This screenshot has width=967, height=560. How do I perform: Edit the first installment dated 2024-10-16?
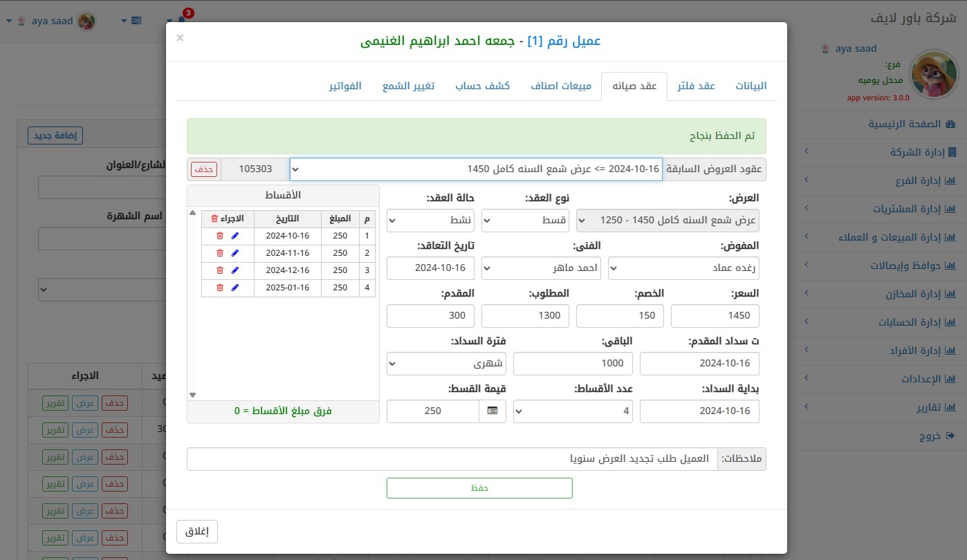[234, 236]
